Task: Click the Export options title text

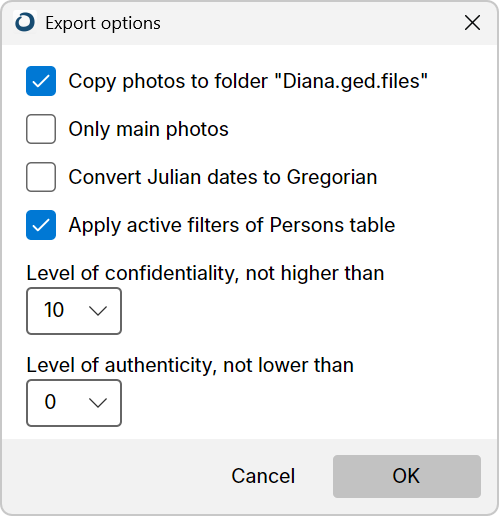Action: [x=103, y=23]
